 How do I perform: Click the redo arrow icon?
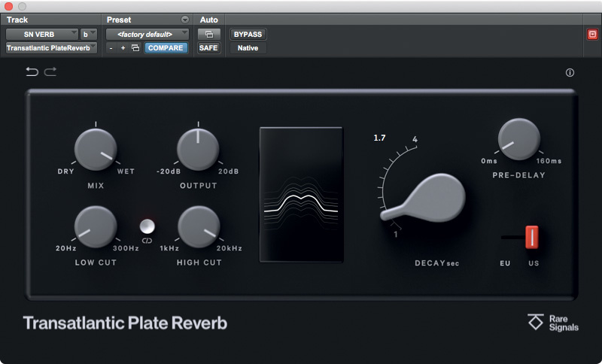(x=50, y=71)
